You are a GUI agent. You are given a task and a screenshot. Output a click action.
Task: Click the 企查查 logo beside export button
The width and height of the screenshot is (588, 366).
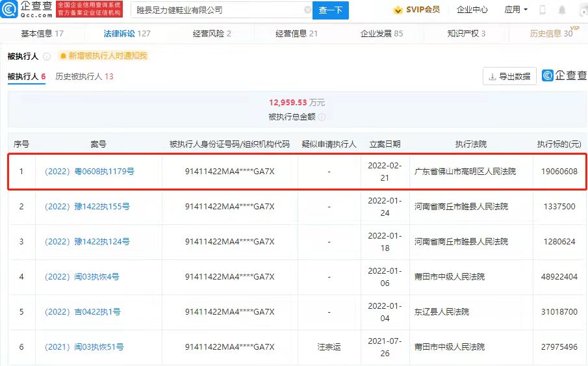(x=565, y=75)
